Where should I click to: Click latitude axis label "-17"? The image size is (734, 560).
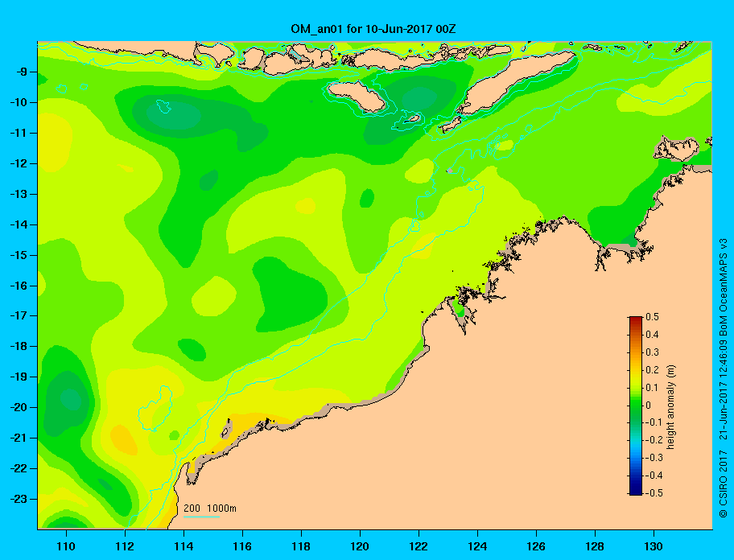(19, 315)
